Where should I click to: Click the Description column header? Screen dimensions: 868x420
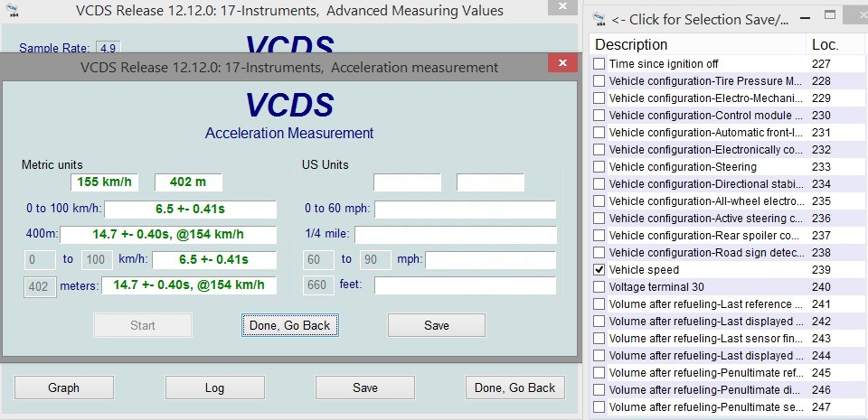pyautogui.click(x=698, y=44)
